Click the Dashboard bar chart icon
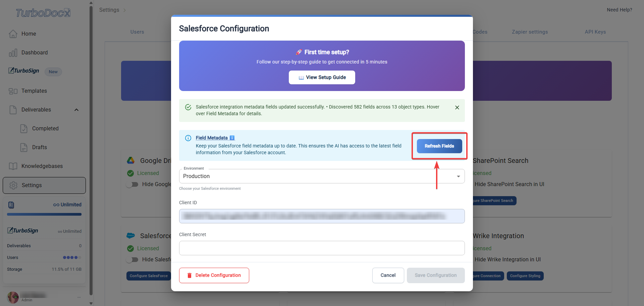The image size is (644, 306). click(13, 53)
